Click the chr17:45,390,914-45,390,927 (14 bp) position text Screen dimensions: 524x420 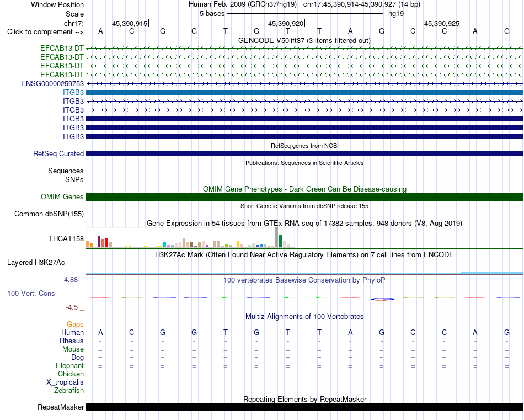pyautogui.click(x=362, y=4)
